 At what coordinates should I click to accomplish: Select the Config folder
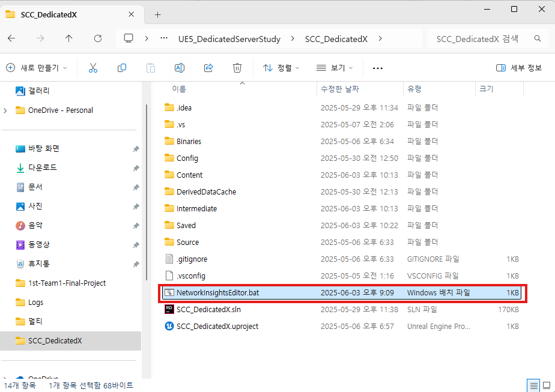pyautogui.click(x=342, y=158)
